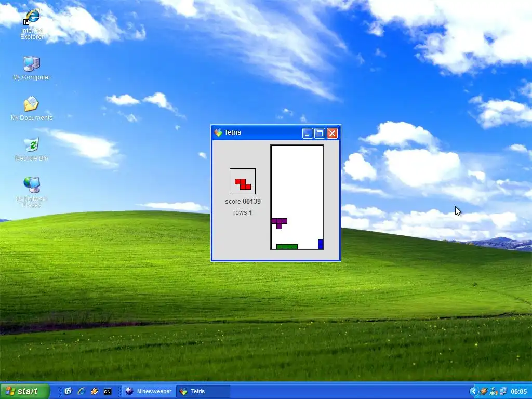Click the purple T-piece falling in Tetris
The image size is (532, 399).
click(279, 223)
